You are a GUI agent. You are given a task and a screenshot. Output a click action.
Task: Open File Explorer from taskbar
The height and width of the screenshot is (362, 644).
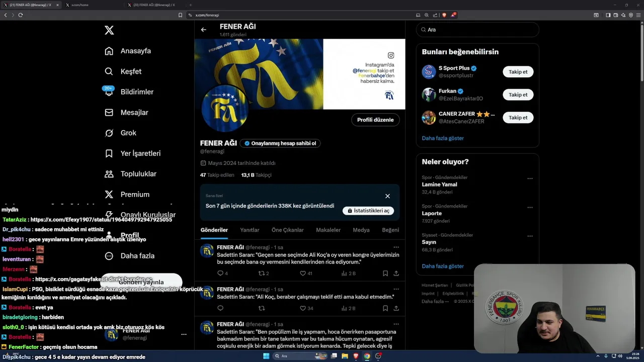coord(345,356)
